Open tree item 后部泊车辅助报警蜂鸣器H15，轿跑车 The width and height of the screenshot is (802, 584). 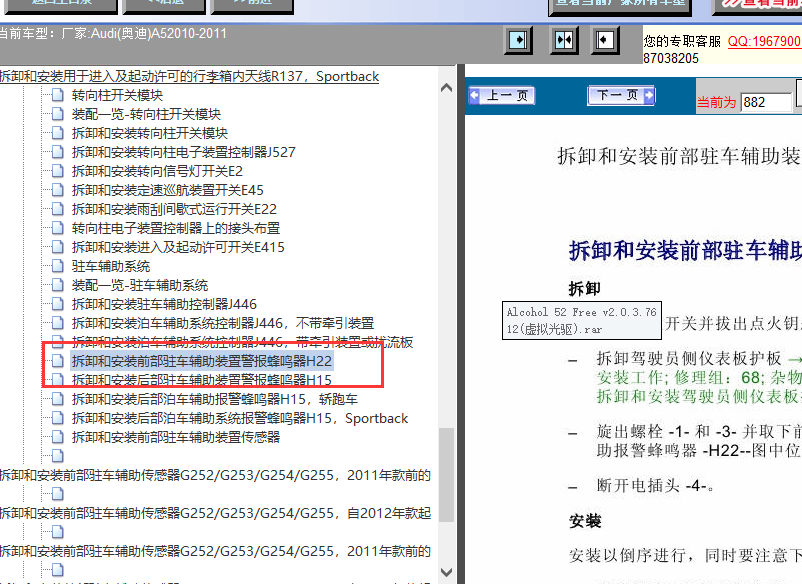(214, 399)
